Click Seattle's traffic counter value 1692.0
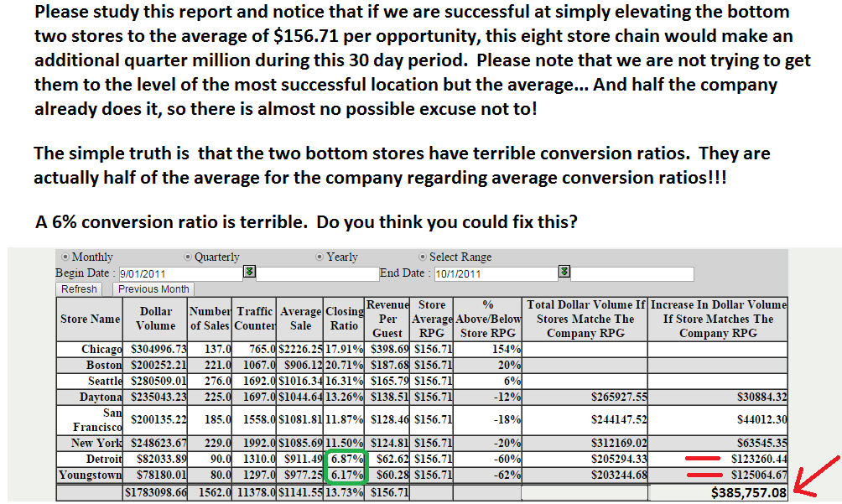The image size is (842, 504). pos(255,382)
